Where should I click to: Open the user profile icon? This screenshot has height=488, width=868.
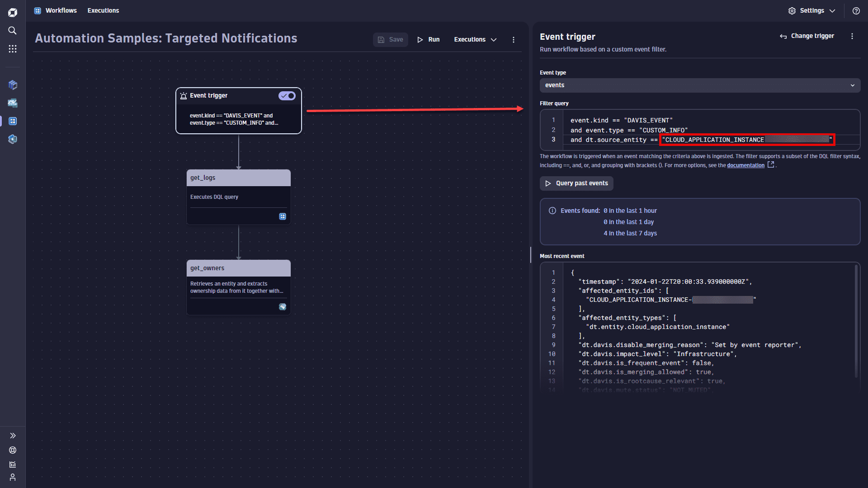13,477
